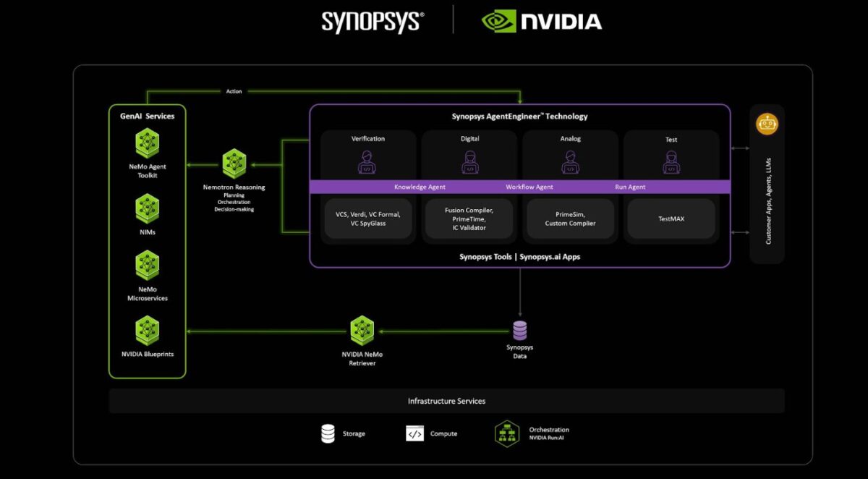The width and height of the screenshot is (868, 479).
Task: Select the NVIDIA Blueprints icon
Action: pos(147,330)
